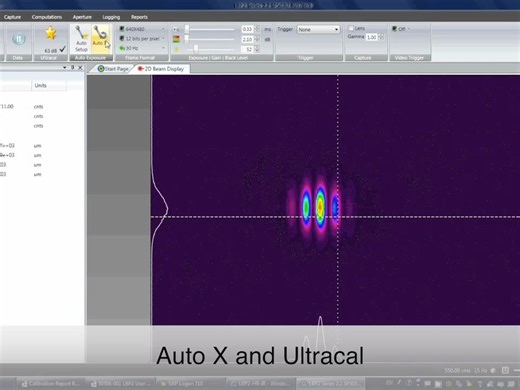520x390 pixels.
Task: Pin the left results panel
Action: click(73, 67)
